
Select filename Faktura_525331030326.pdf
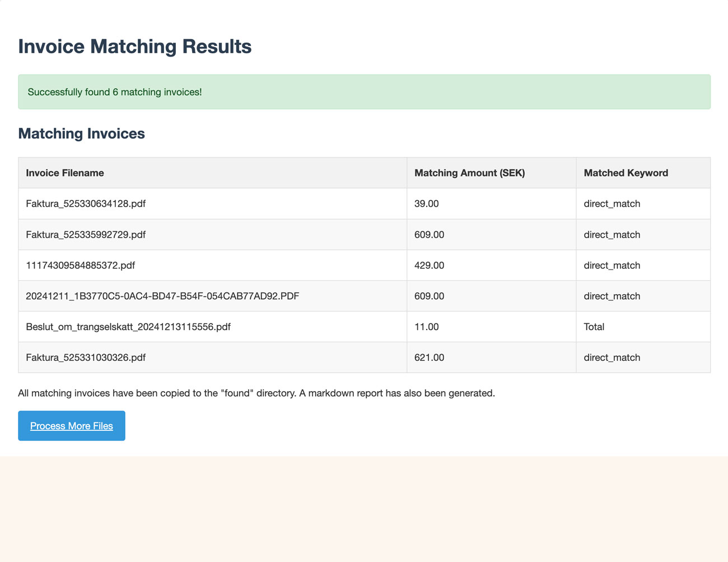pyautogui.click(x=86, y=358)
